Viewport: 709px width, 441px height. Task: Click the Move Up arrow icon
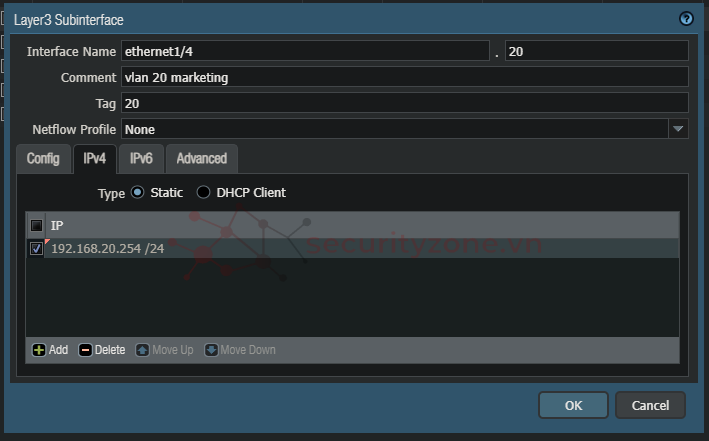[142, 350]
